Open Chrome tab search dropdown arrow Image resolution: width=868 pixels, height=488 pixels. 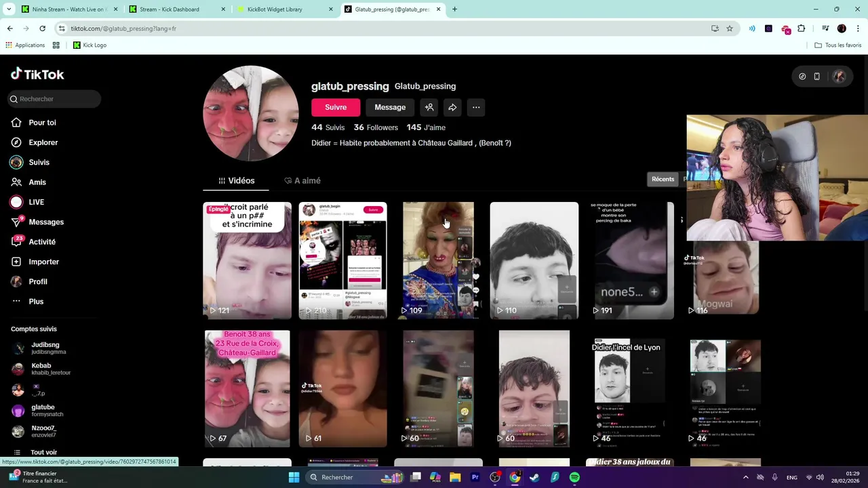9,9
